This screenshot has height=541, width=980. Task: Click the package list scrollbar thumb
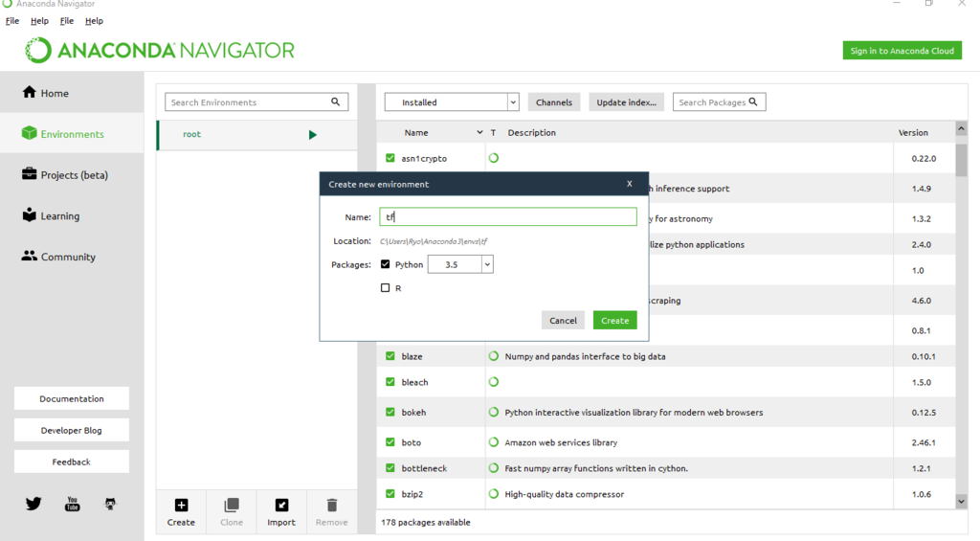(961, 160)
